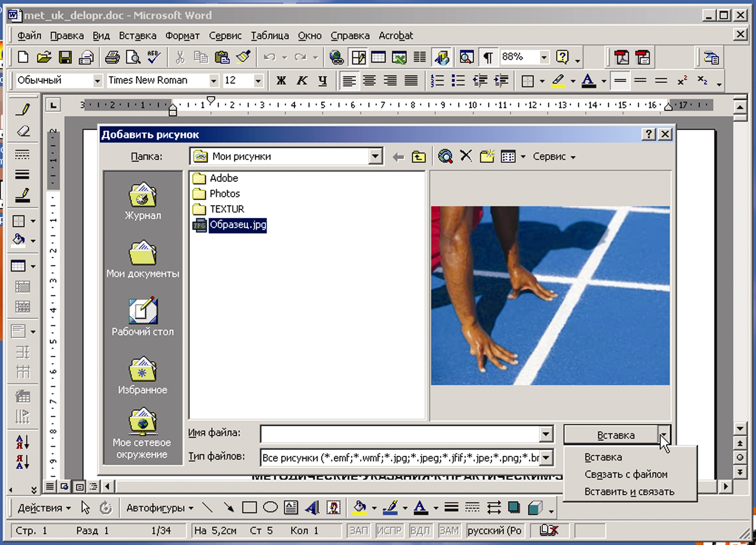Click the drawing toolbar fill color bucket

tap(359, 508)
